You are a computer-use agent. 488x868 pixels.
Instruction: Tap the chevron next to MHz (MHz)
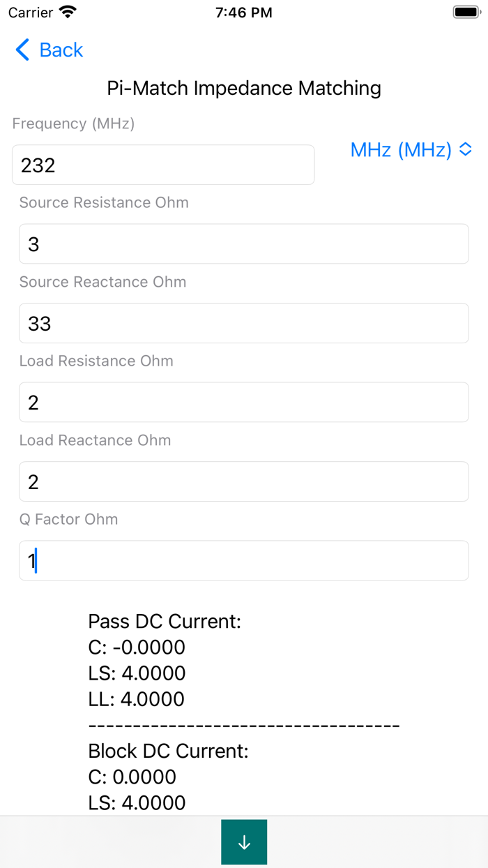pos(466,149)
